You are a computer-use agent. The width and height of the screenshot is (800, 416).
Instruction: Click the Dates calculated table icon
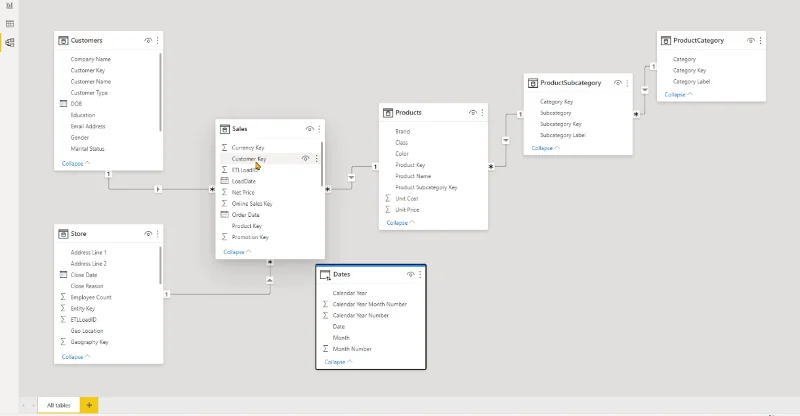click(x=325, y=275)
